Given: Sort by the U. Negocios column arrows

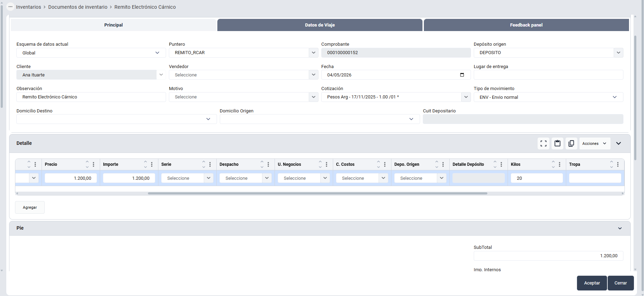Looking at the screenshot, I should click(x=320, y=164).
